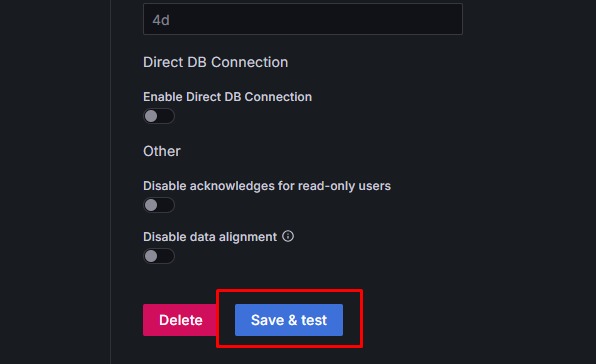Click the circled i beside data alignment

click(288, 236)
